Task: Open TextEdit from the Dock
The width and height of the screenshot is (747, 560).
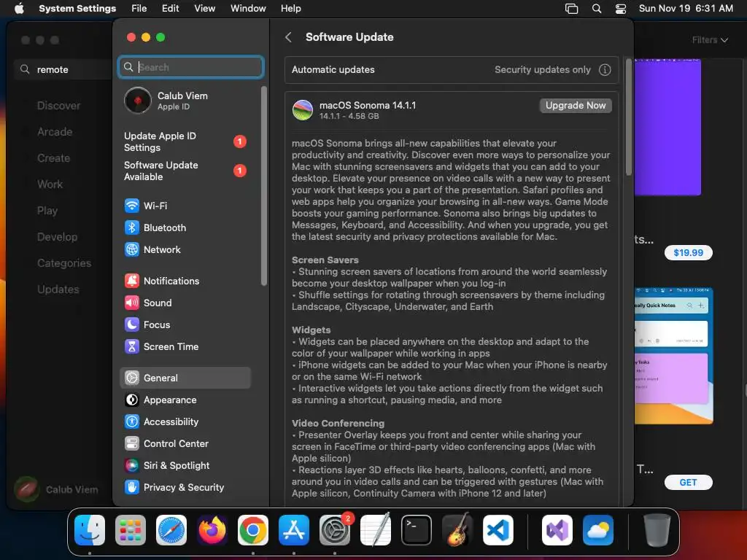Action: click(376, 530)
